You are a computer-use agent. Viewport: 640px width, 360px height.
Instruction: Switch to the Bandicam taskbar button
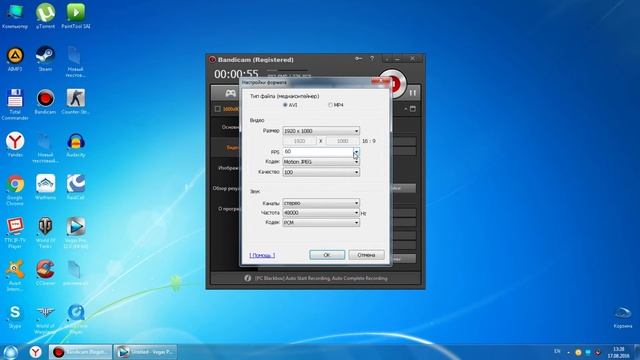click(x=80, y=351)
